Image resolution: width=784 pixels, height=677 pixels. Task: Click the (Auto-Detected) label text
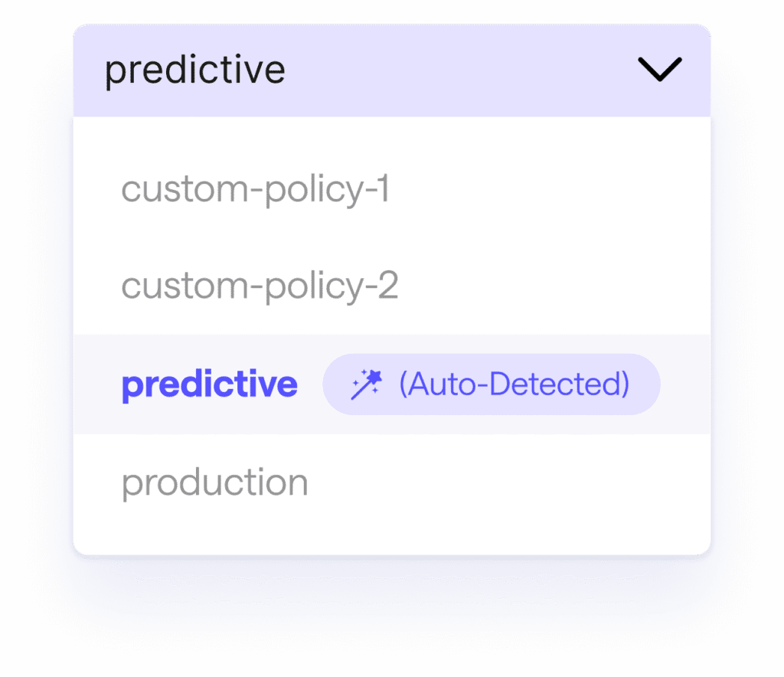pyautogui.click(x=514, y=384)
